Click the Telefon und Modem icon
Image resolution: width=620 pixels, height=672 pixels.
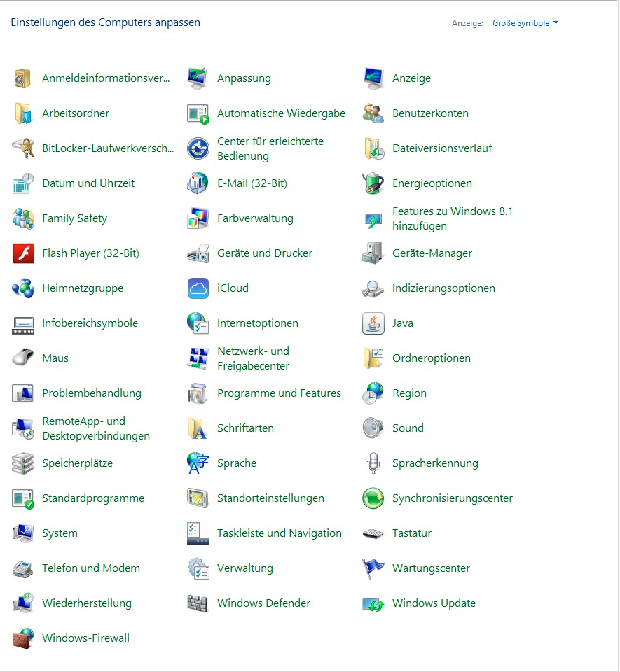pyautogui.click(x=22, y=568)
